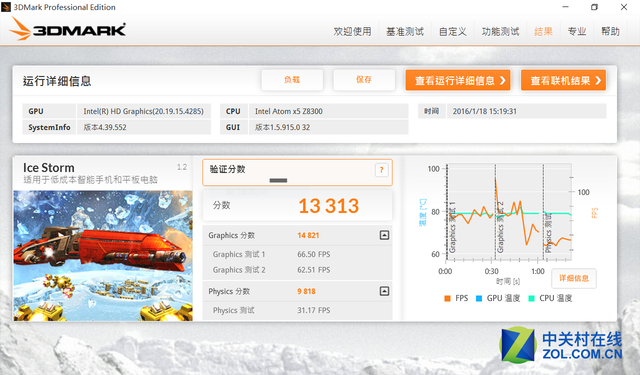The width and height of the screenshot is (640, 375).
Task: Click the arrow on 查看联机结果 button
Action: click(x=598, y=80)
